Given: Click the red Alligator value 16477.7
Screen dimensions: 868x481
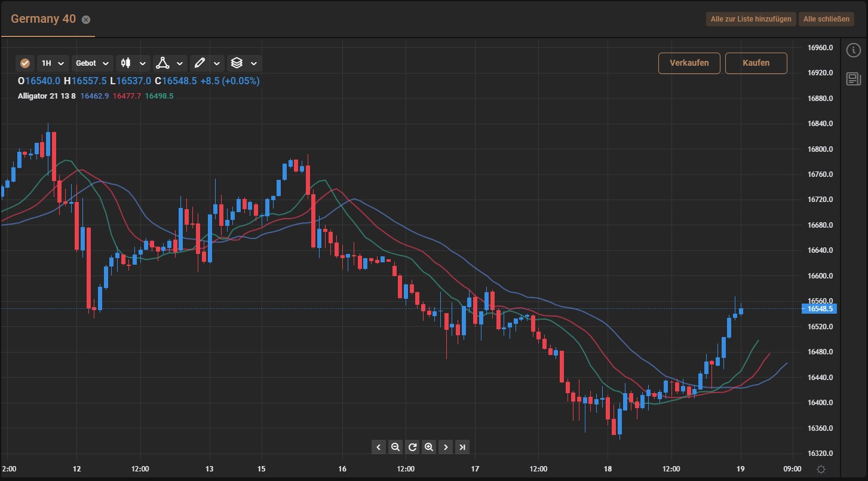Looking at the screenshot, I should coord(127,96).
